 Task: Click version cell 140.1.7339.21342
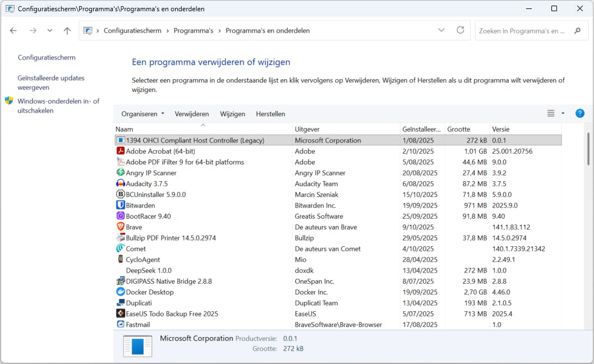coord(519,249)
